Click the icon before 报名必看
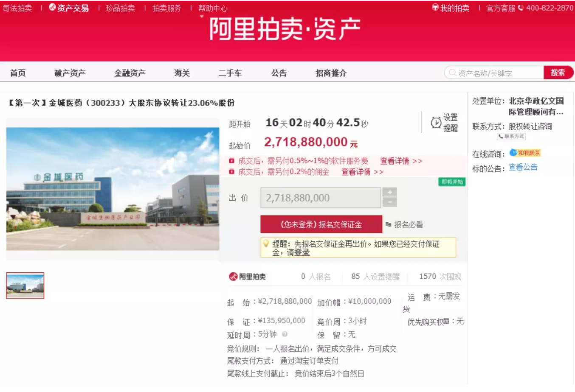The image size is (575, 392). click(388, 224)
